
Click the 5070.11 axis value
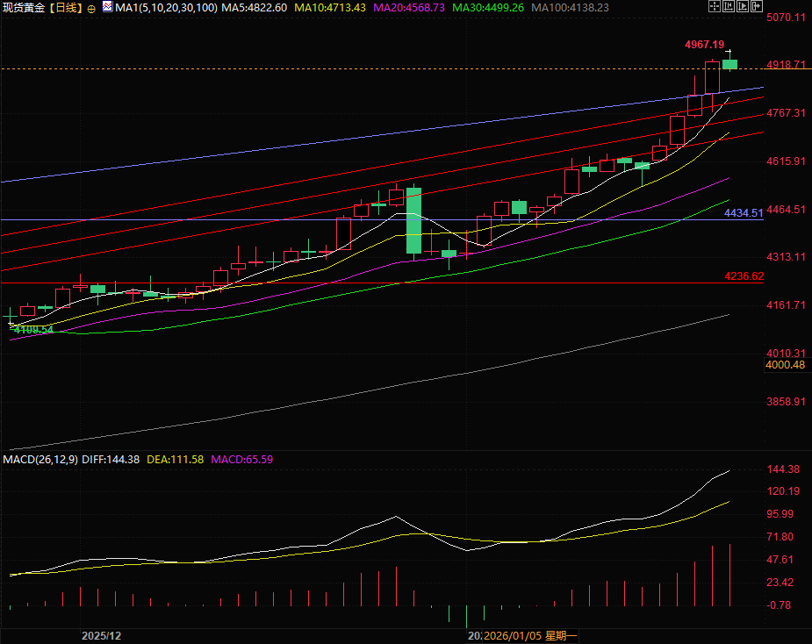787,17
